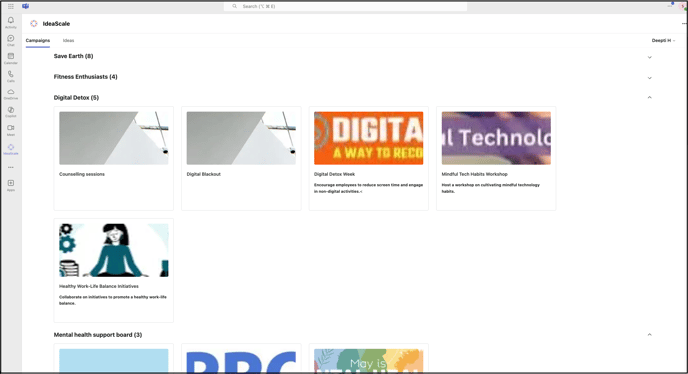This screenshot has height=374, width=688.
Task: Open the Calendar sidebar icon
Action: point(11,58)
